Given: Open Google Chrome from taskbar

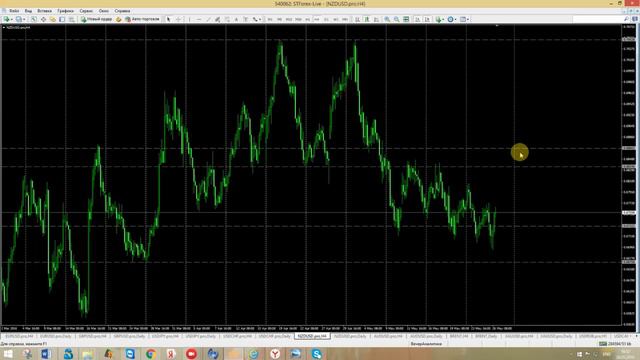Looking at the screenshot, I should (x=151, y=354).
